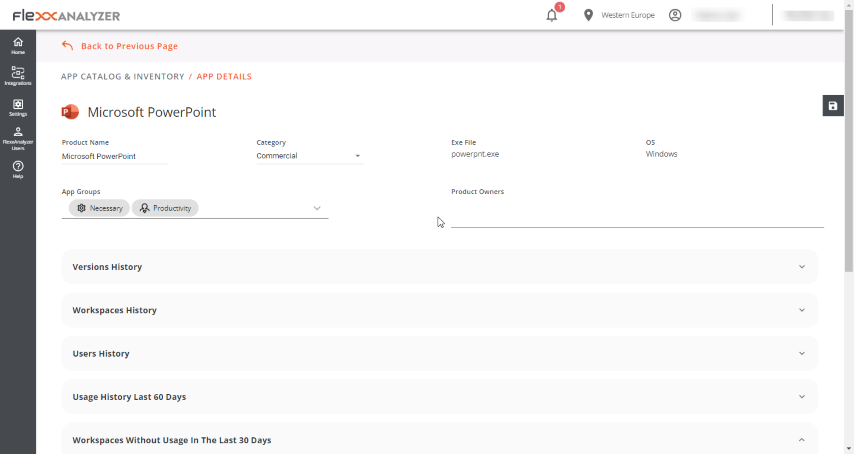Click the powerpnt.exe file text
This screenshot has height=454, width=854.
(475, 154)
